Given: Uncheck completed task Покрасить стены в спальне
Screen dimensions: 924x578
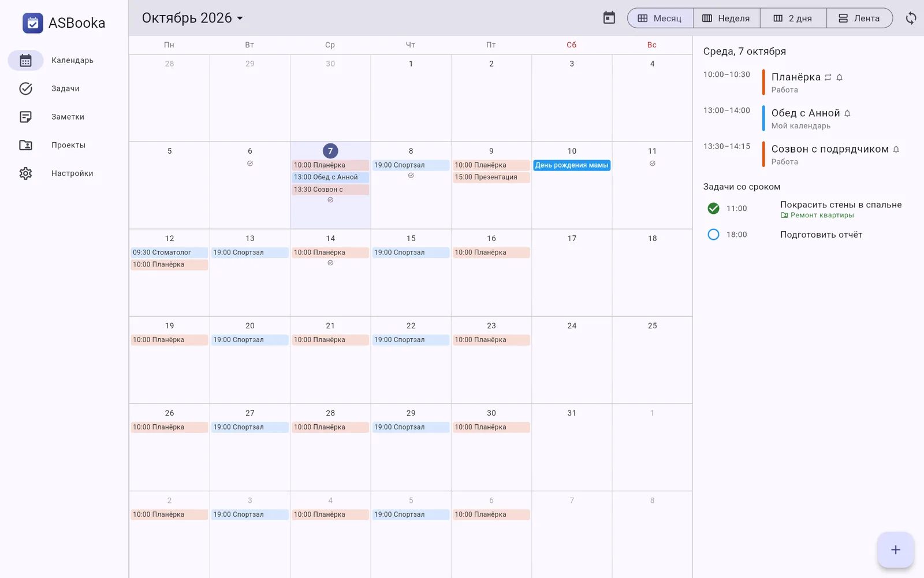Looking at the screenshot, I should tap(713, 208).
